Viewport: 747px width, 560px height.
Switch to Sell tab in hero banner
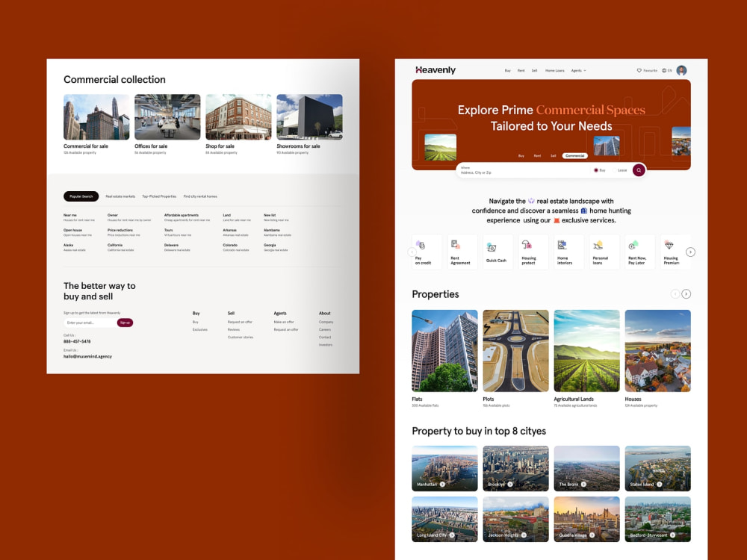click(x=553, y=156)
